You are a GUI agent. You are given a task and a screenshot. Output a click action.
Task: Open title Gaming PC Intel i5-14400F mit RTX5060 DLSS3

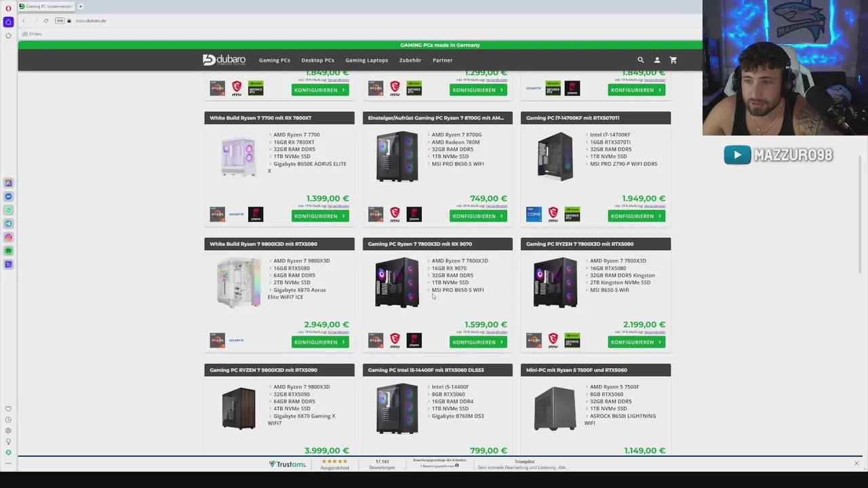tap(426, 370)
